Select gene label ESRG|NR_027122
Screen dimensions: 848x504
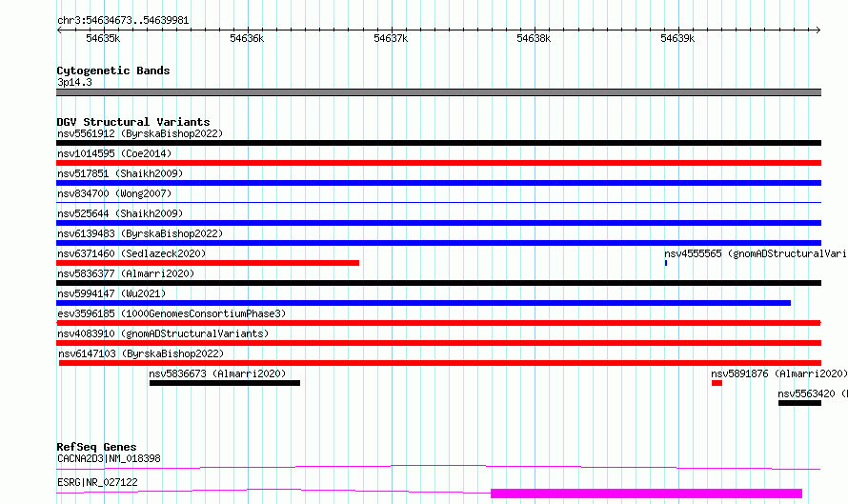tap(97, 482)
